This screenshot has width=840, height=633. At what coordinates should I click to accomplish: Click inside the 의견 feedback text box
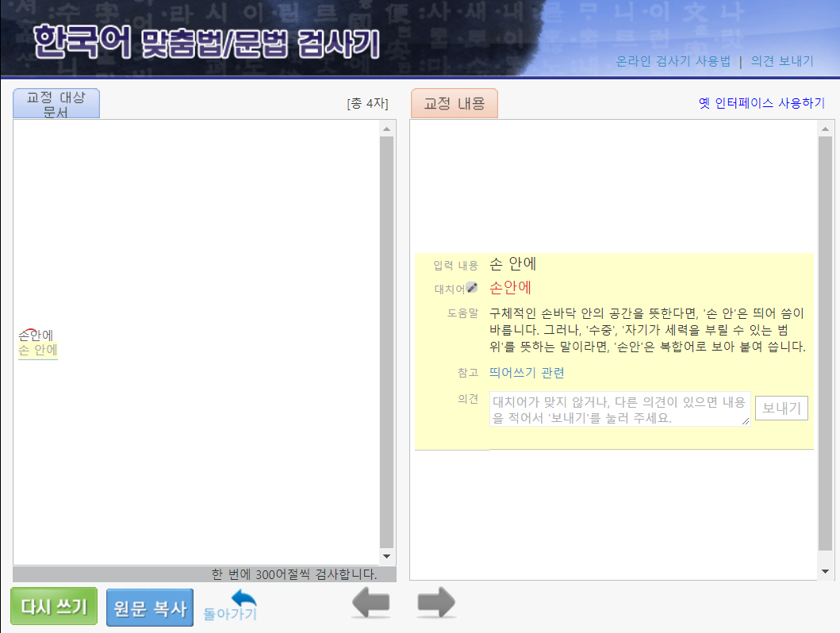(619, 408)
